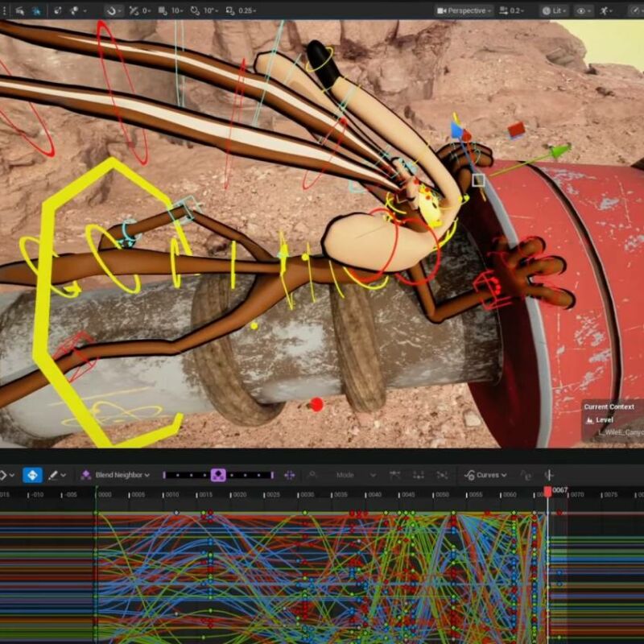The width and height of the screenshot is (644, 644).
Task: Open the Perspective view dropdown
Action: tap(464, 10)
